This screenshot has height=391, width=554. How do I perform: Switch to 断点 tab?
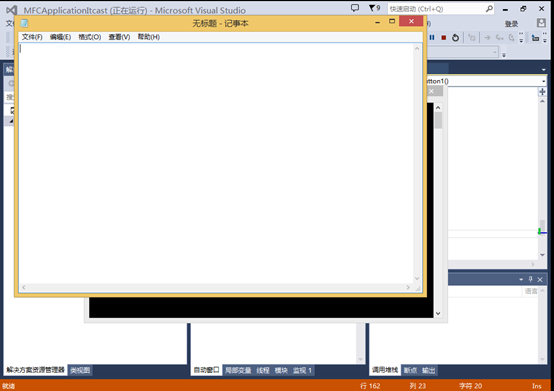(x=410, y=370)
